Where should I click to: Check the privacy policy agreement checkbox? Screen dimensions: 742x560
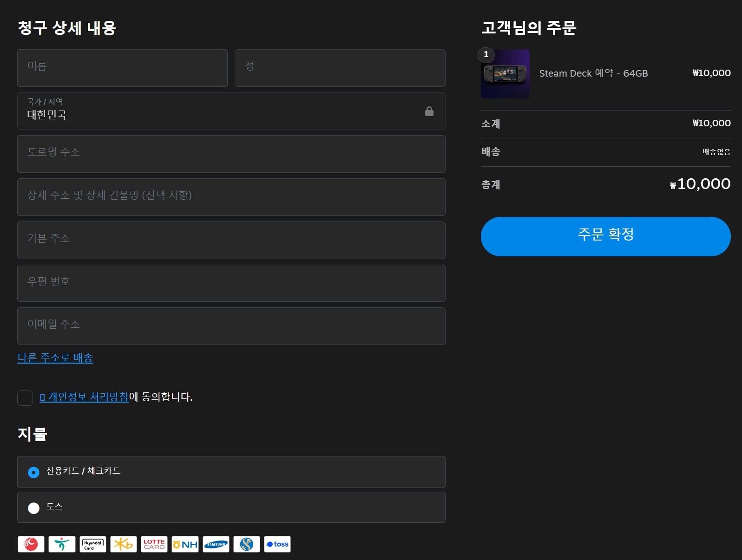(x=25, y=398)
